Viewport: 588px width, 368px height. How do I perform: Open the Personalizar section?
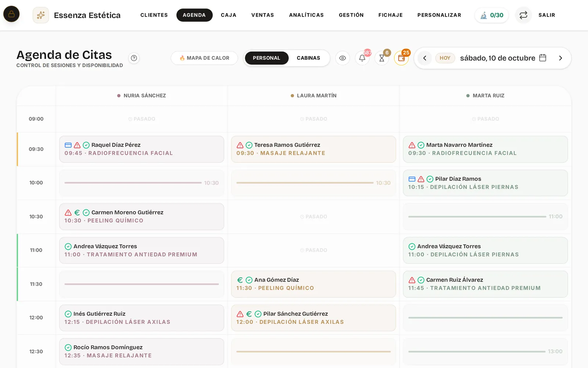[x=439, y=15]
